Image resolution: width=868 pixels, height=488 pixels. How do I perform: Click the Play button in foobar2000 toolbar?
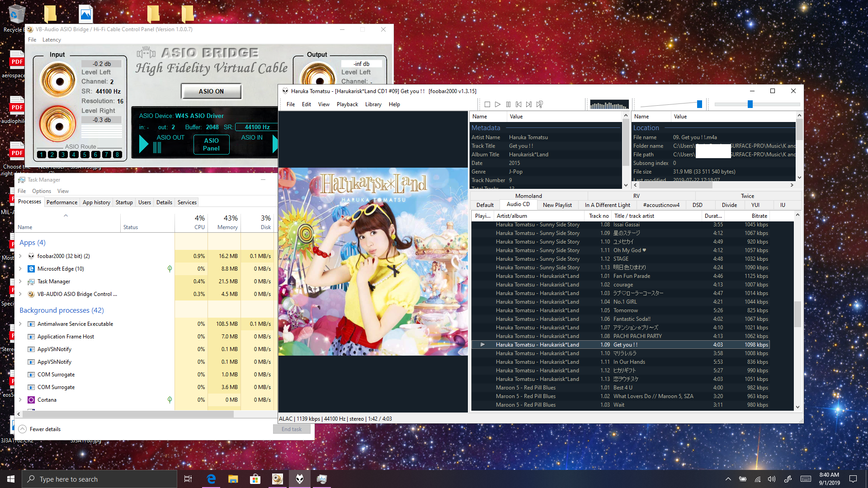pos(498,104)
